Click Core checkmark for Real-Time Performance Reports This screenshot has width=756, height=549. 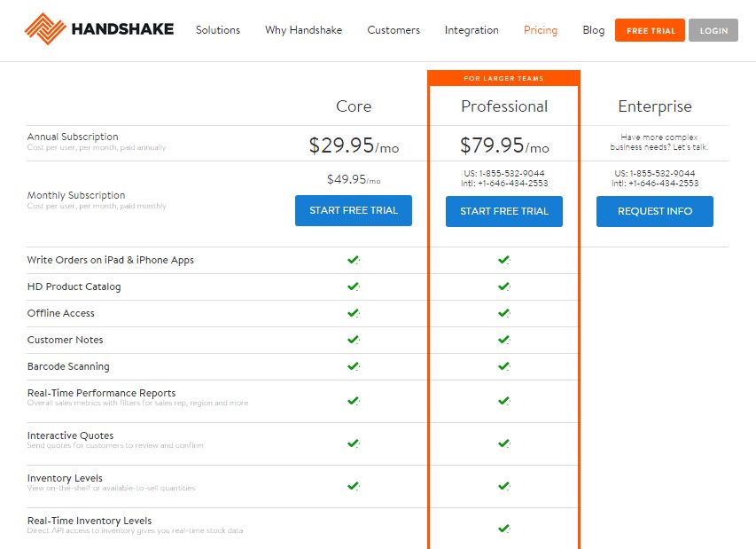(354, 400)
